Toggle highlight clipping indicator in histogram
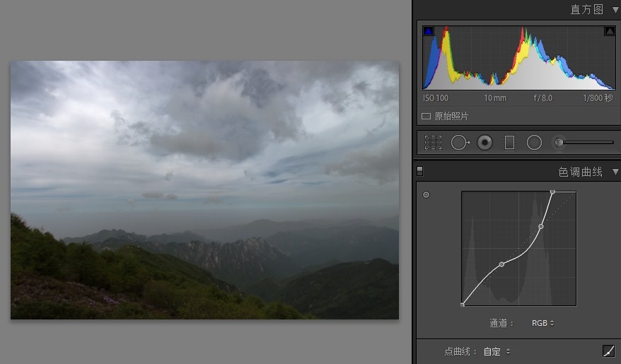 (609, 31)
